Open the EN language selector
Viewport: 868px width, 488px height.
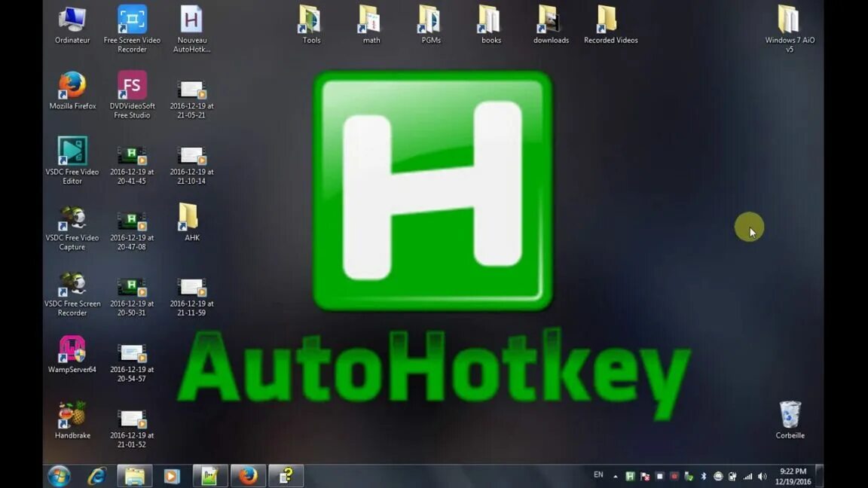598,474
